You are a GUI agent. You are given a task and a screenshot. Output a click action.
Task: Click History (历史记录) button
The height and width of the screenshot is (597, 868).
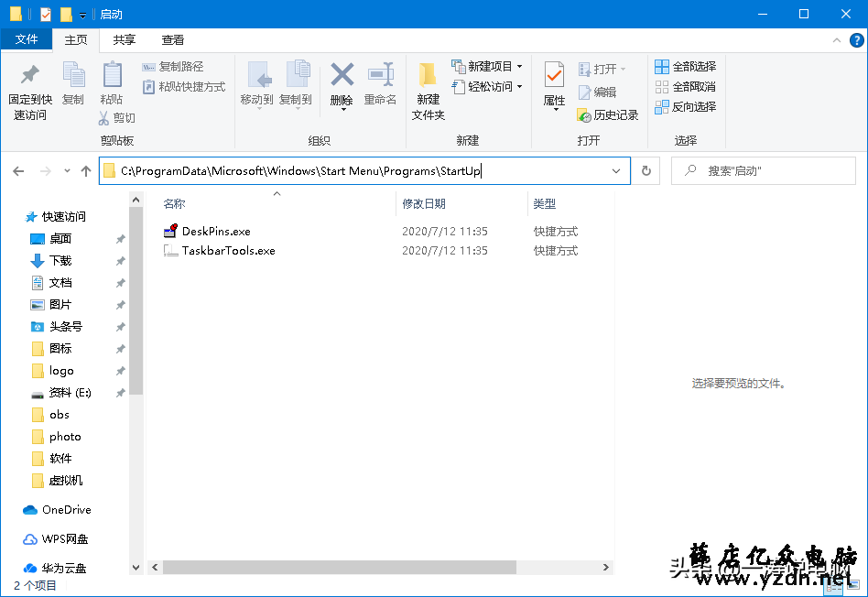608,115
